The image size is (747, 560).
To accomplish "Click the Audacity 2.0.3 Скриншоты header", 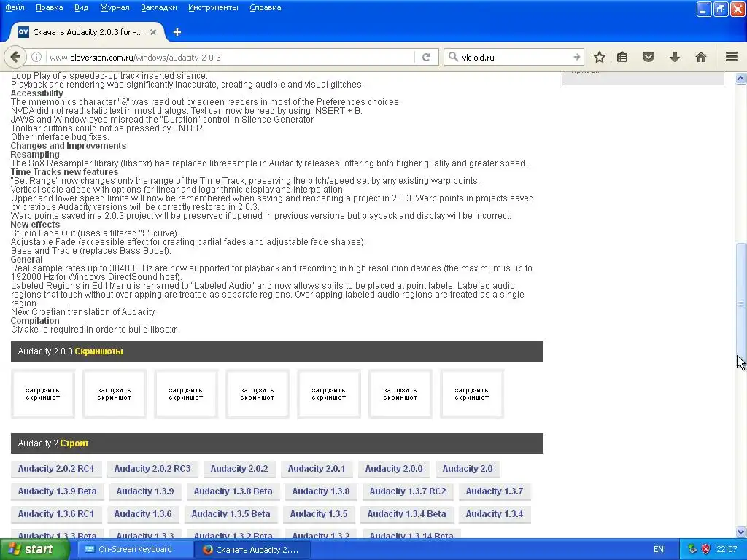I will pos(276,351).
